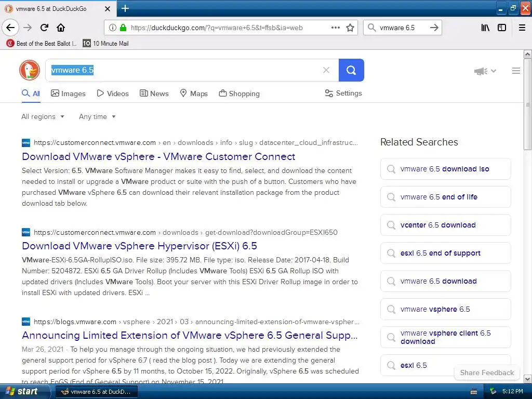Open a new browser tab
Viewport: 532px width, 399px height.
125,8
